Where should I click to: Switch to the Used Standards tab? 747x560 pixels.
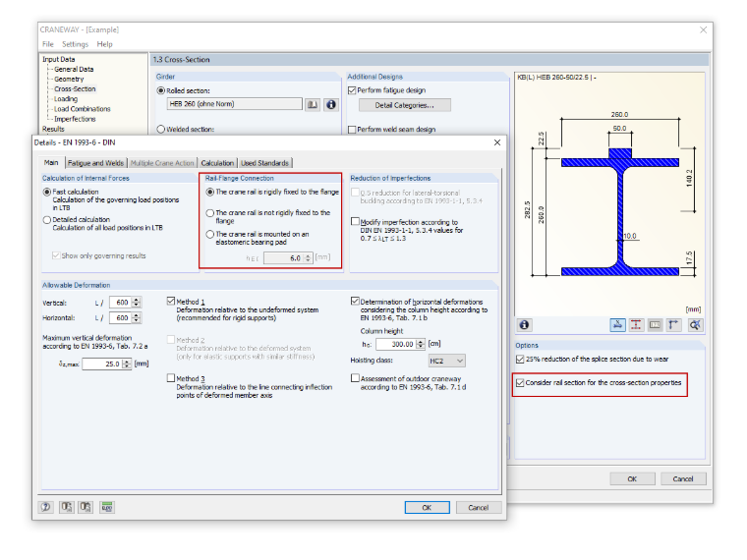click(x=264, y=163)
